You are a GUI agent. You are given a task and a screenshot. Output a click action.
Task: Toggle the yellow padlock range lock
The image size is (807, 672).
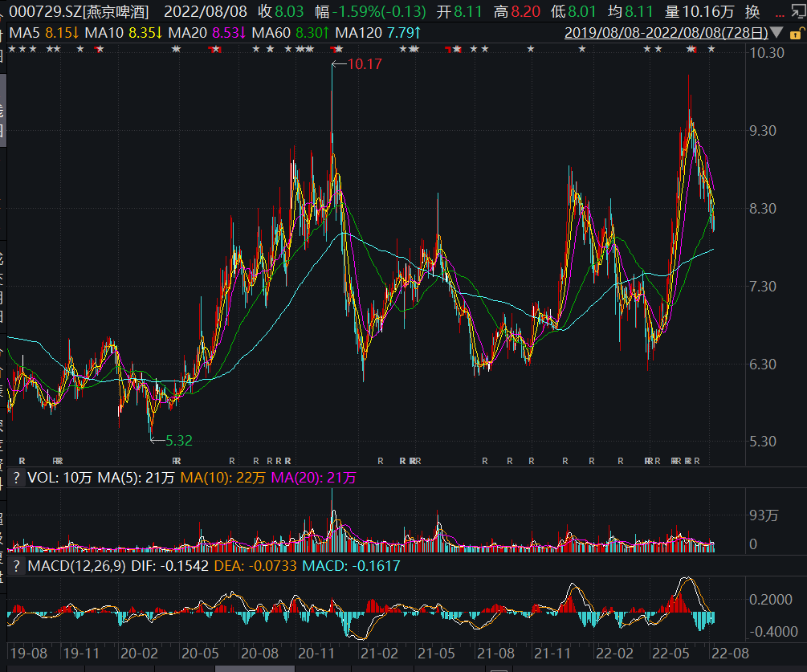(x=795, y=34)
